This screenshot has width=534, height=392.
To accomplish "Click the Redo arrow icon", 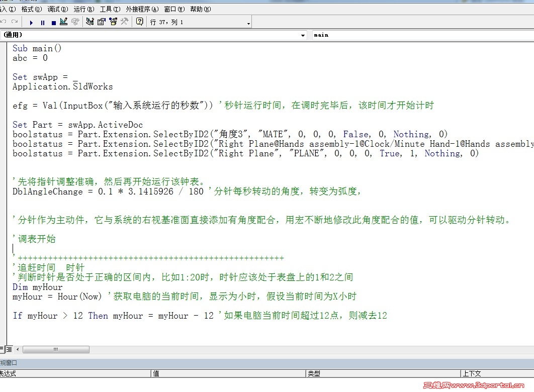I will [14, 22].
